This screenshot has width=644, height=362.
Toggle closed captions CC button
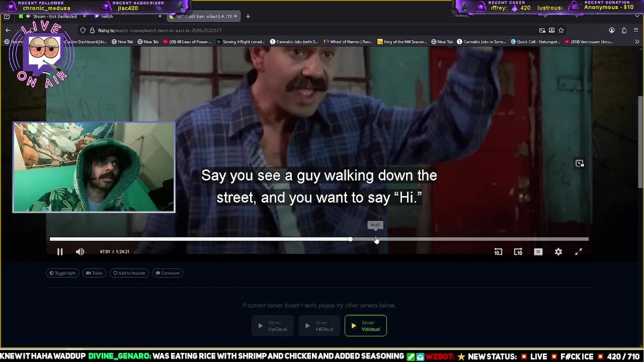(538, 252)
